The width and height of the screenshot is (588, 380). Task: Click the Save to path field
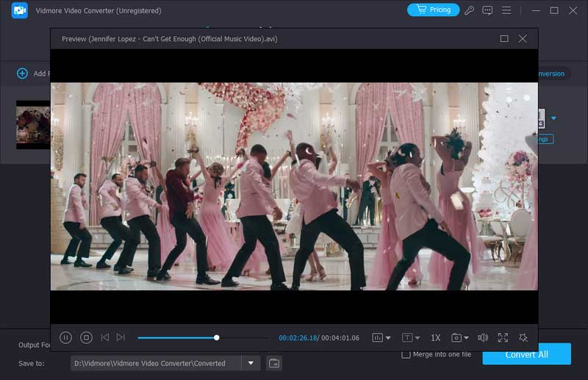click(x=156, y=363)
